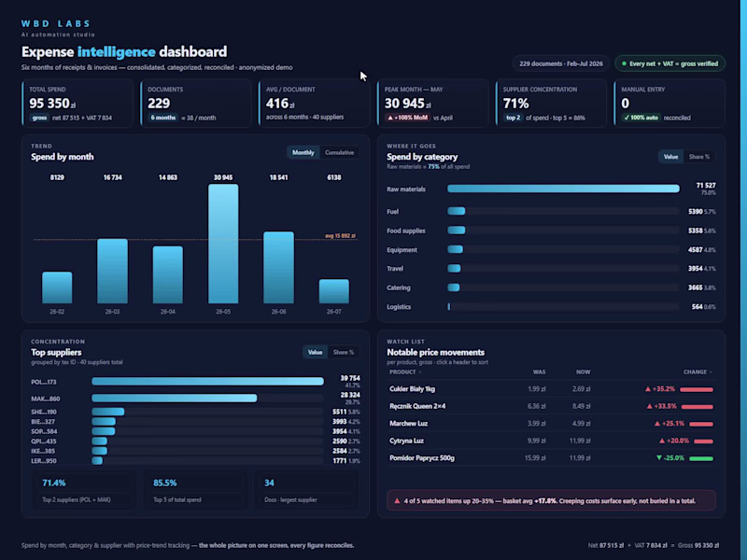Screen dimensions: 747x560
Task: Select Share % in Top suppliers panel
Action: 344,353
